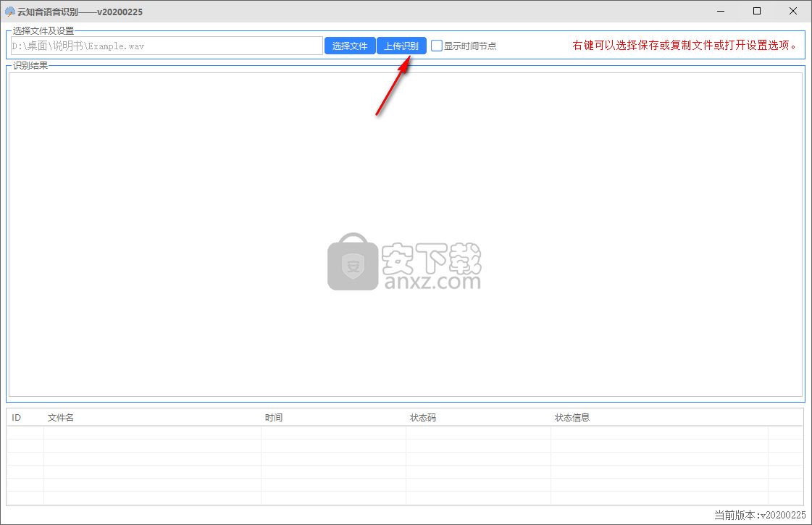Close the 云知音语音识别 window

pos(793,12)
